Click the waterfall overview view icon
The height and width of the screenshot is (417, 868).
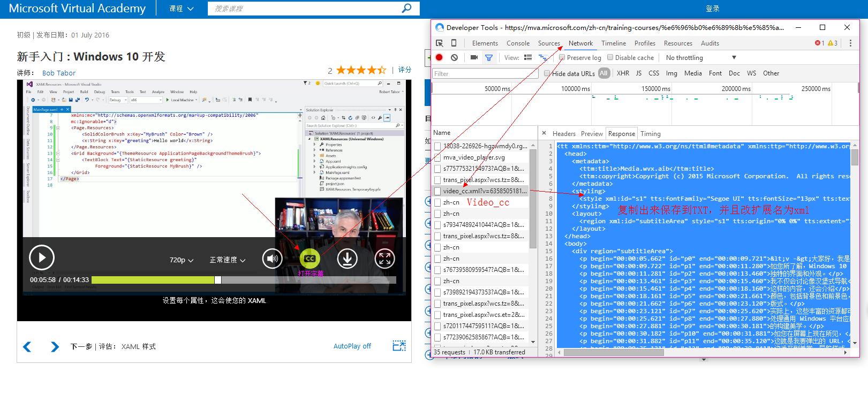click(543, 58)
